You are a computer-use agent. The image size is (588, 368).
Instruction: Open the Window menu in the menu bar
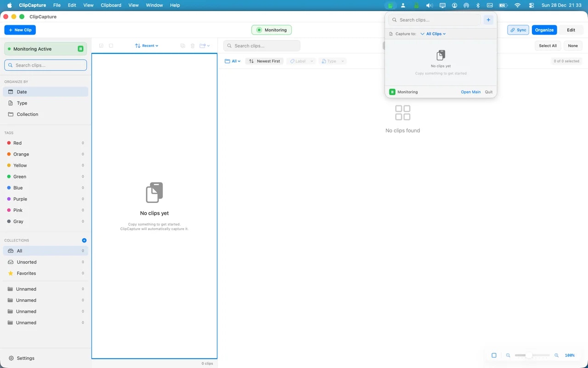(154, 5)
